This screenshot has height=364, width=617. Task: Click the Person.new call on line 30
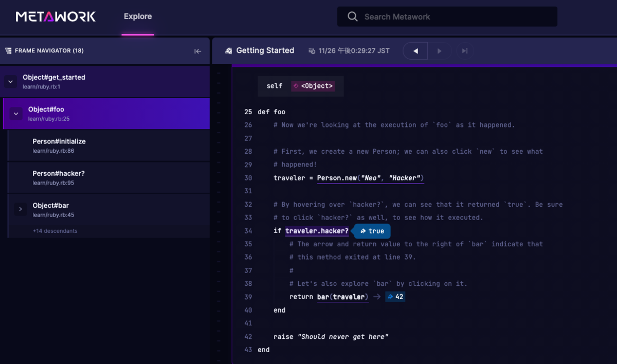(x=370, y=178)
